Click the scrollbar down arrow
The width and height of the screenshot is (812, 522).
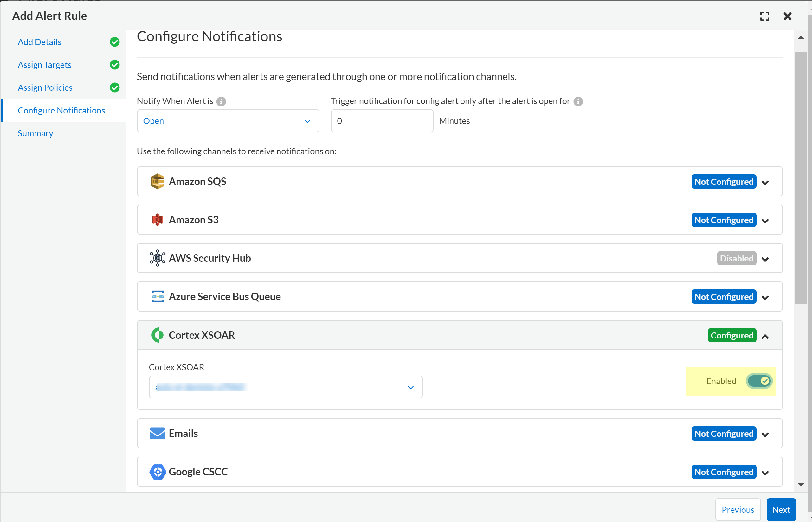click(801, 485)
